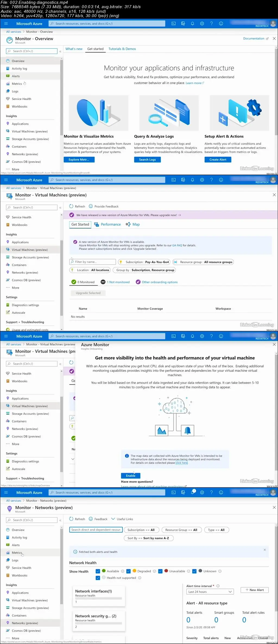Click Filter by name field on Virtual Machines page
The width and height of the screenshot is (278, 644).
pos(93,262)
